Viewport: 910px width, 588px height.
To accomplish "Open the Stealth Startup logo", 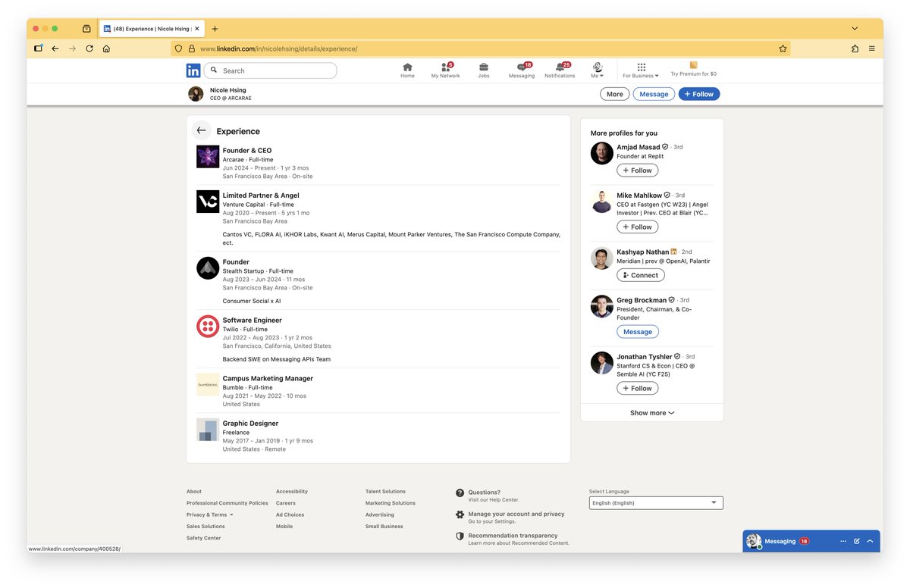I will pos(208,268).
